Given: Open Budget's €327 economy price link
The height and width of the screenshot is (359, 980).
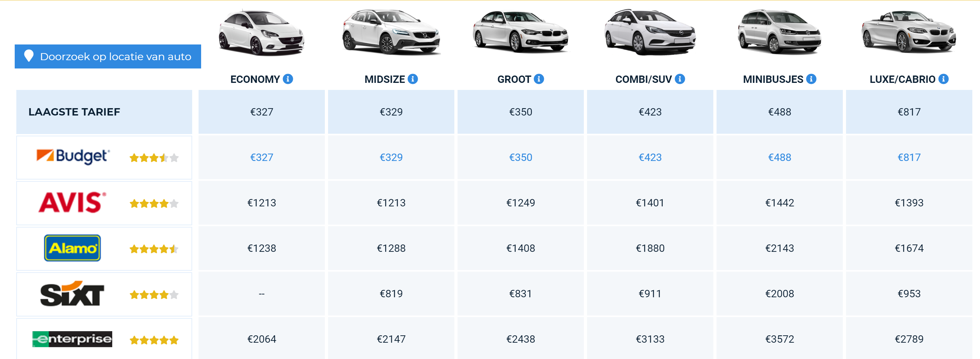Looking at the screenshot, I should 261,158.
